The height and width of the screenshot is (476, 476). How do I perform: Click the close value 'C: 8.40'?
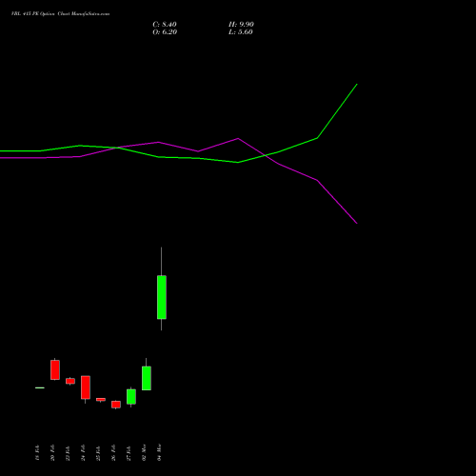click(x=165, y=25)
